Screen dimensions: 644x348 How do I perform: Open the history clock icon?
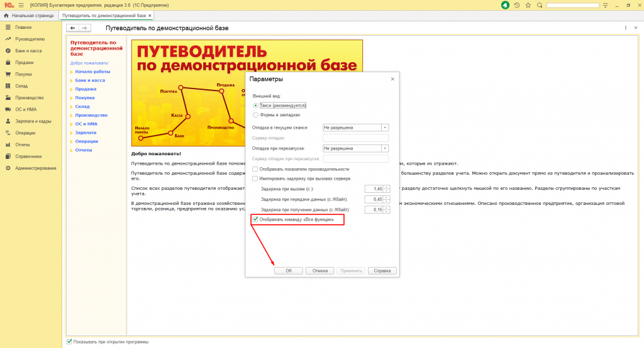click(x=517, y=5)
